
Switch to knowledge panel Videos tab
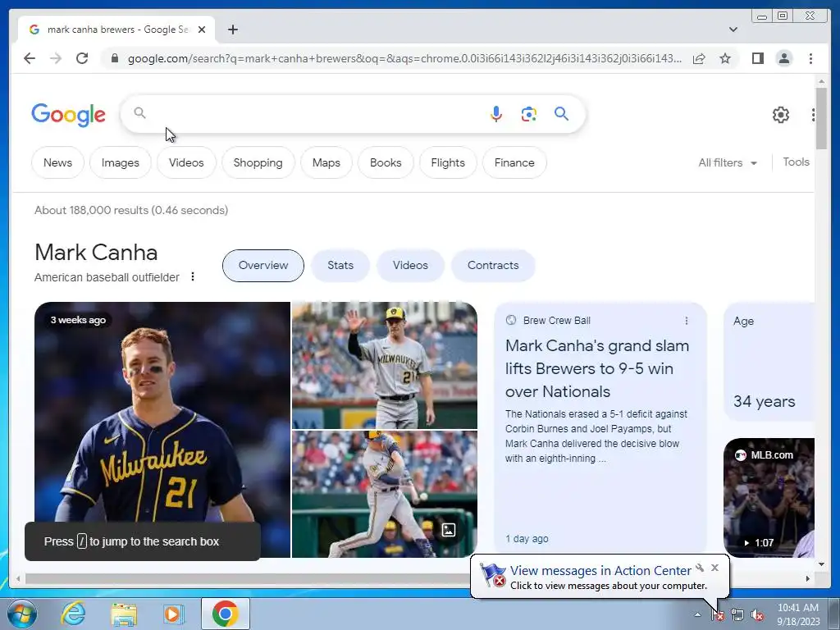click(410, 265)
